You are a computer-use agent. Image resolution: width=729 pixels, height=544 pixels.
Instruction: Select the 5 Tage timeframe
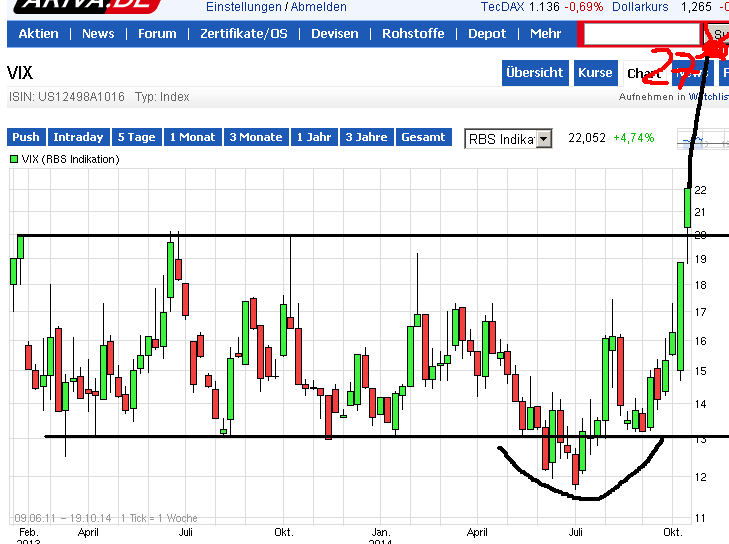(x=137, y=137)
